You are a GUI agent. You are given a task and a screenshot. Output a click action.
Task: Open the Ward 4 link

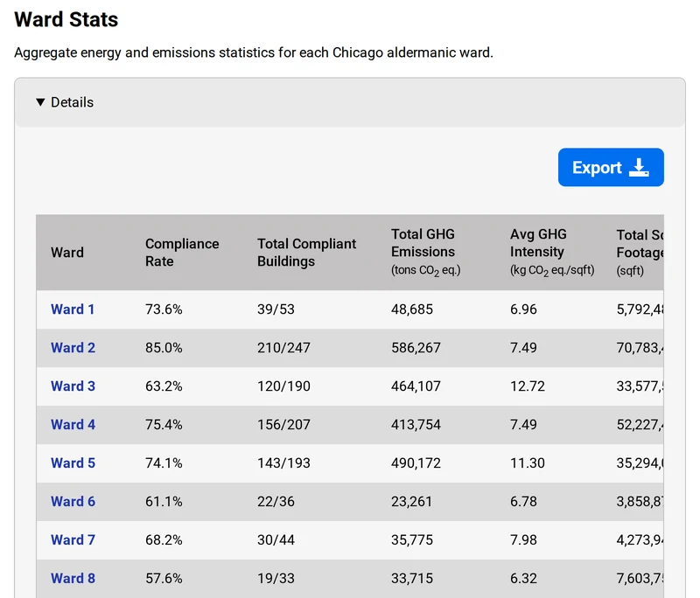pos(73,424)
